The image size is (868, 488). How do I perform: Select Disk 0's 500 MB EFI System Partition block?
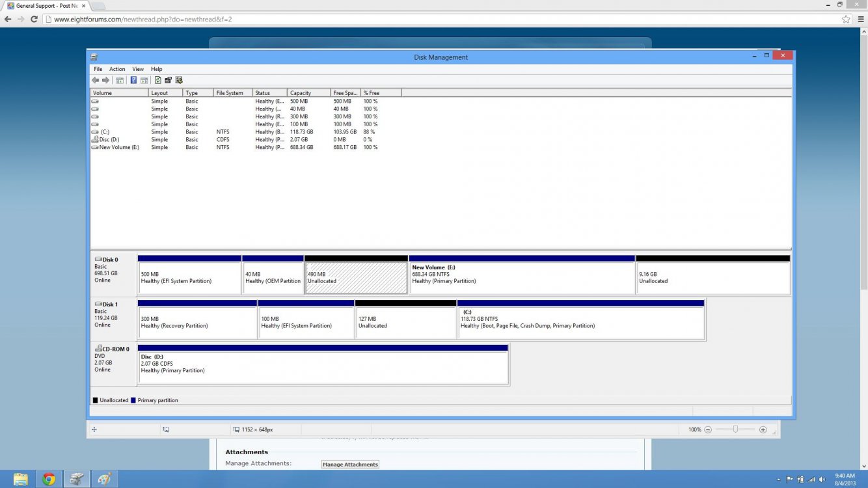pos(189,275)
